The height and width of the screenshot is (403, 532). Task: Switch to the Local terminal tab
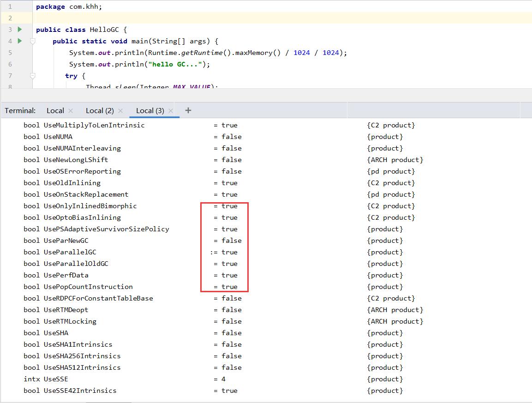55,111
